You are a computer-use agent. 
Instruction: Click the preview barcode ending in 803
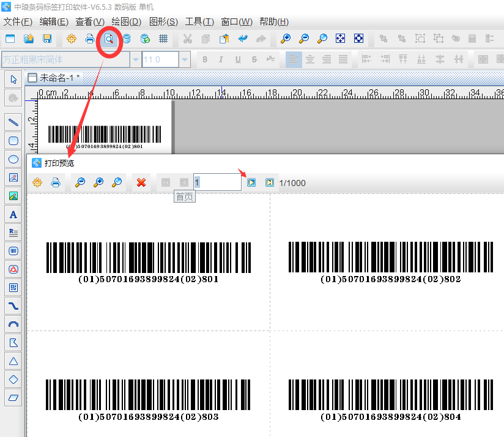tap(148, 400)
